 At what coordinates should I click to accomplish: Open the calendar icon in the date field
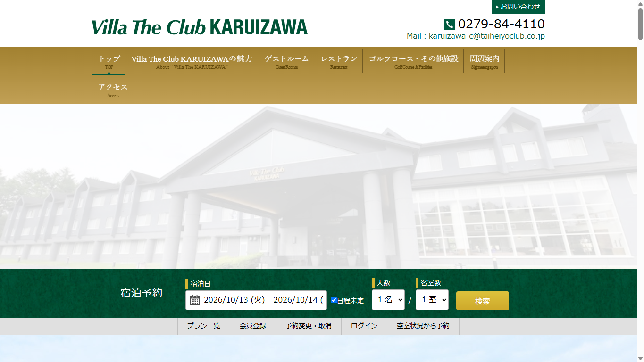[195, 300]
